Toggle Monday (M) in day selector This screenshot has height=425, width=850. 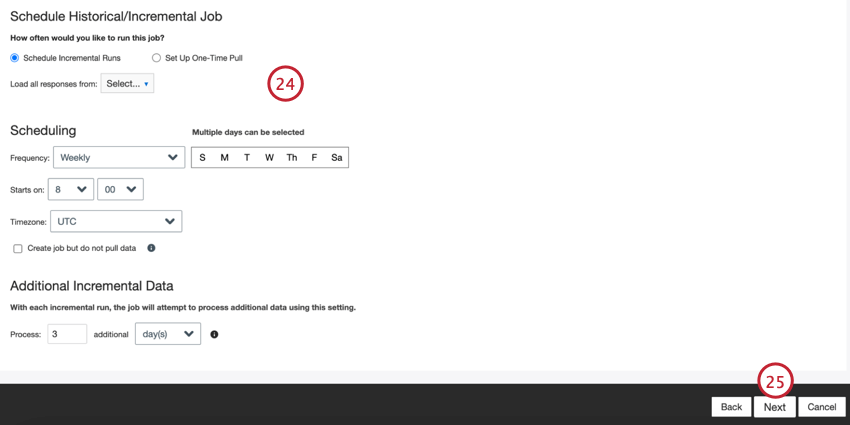(x=224, y=158)
